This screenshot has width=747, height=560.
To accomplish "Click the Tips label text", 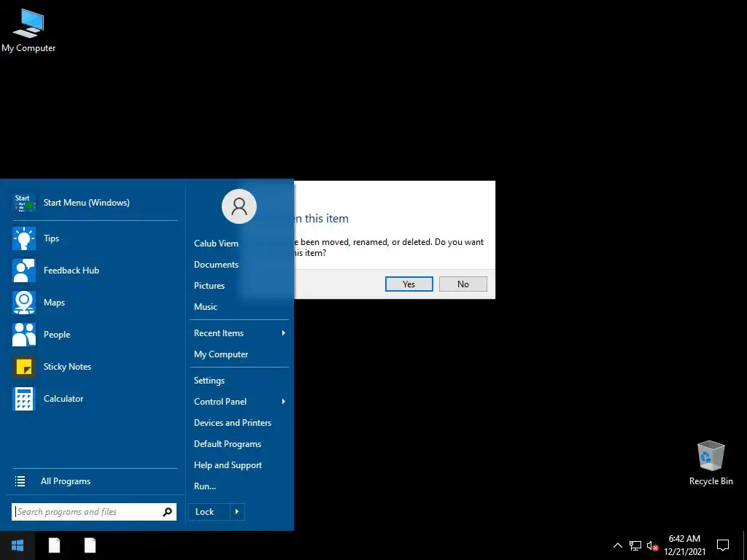I will point(52,238).
